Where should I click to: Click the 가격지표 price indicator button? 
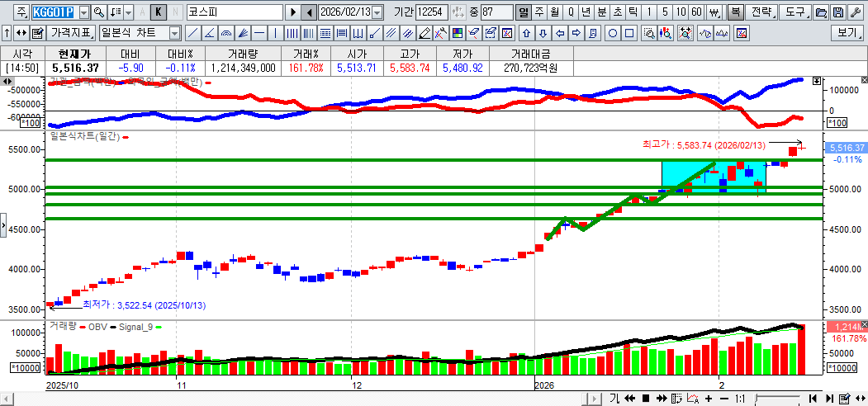click(x=71, y=33)
